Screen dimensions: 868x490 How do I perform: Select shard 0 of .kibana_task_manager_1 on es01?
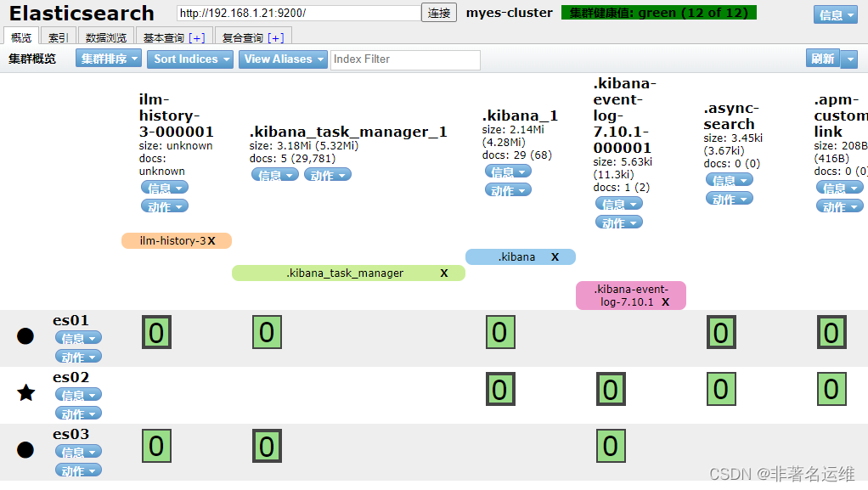click(267, 332)
